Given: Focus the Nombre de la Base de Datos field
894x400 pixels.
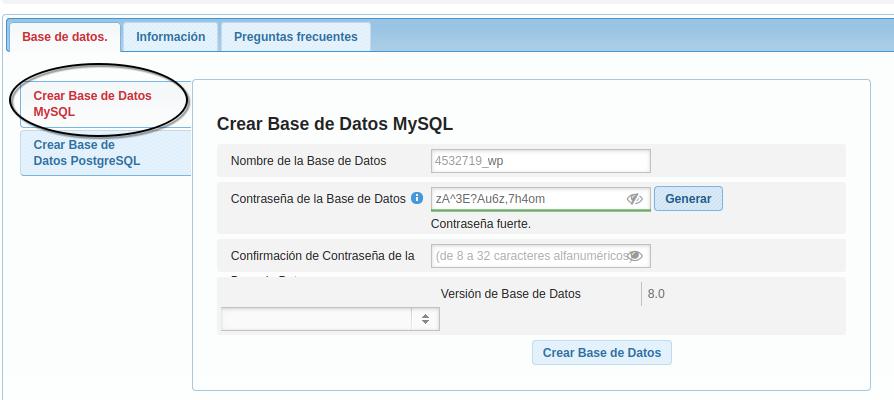Looking at the screenshot, I should pos(540,161).
